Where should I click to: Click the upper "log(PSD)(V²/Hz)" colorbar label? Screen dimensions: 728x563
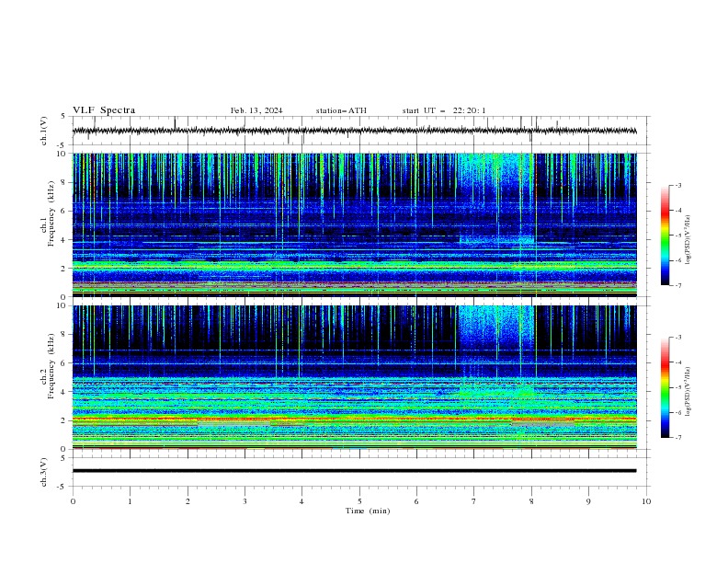(x=688, y=240)
